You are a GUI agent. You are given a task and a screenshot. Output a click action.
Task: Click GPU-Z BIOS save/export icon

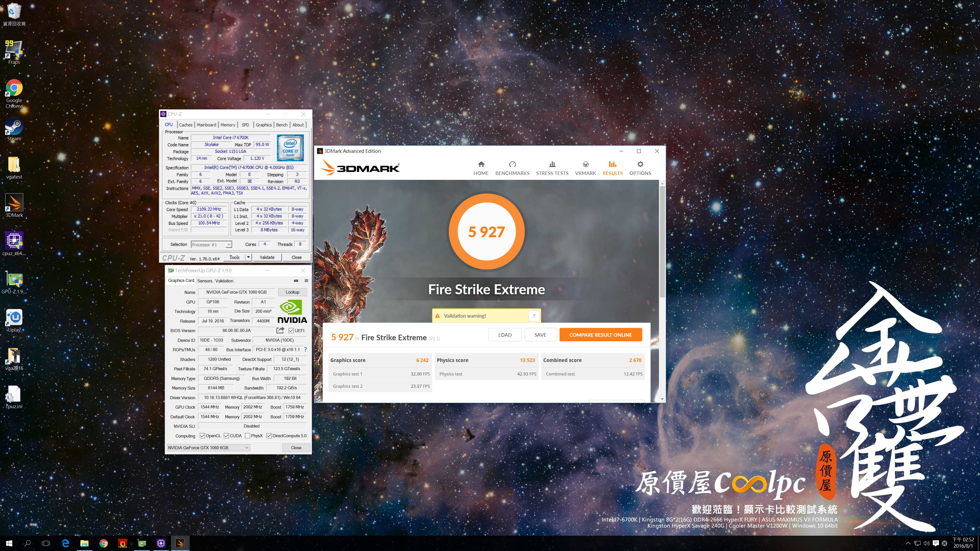pos(280,330)
